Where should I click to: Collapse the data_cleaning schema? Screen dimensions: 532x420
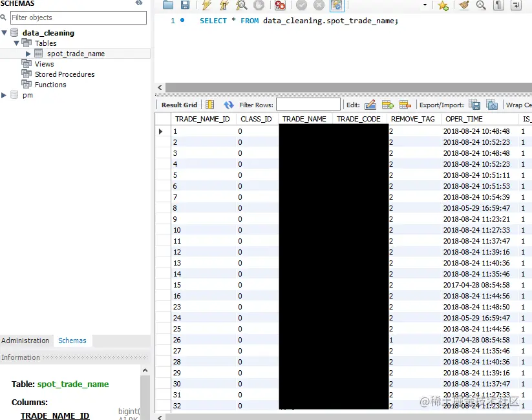point(4,33)
